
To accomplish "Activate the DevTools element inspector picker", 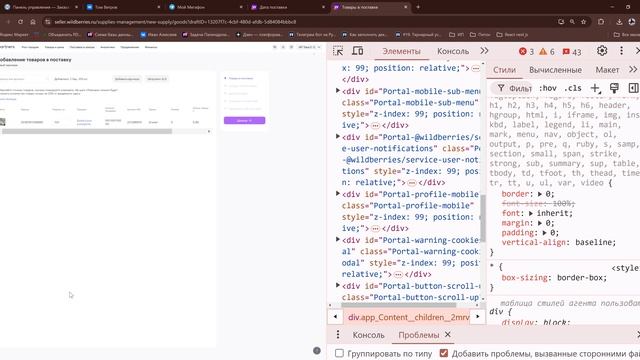I will [x=338, y=51].
